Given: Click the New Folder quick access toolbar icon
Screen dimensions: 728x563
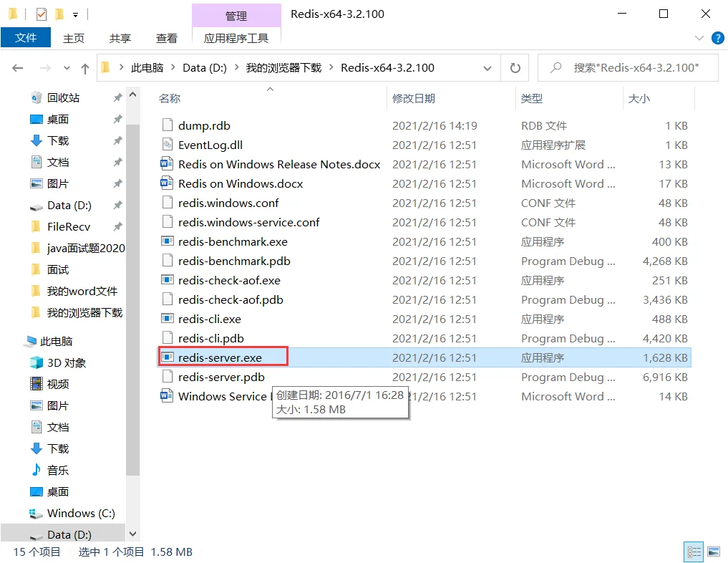Looking at the screenshot, I should (59, 14).
